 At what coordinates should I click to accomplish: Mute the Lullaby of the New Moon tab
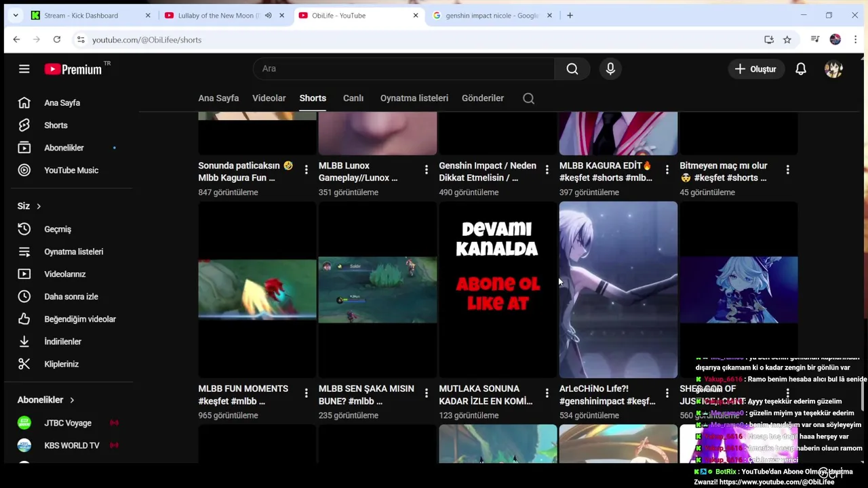point(268,16)
